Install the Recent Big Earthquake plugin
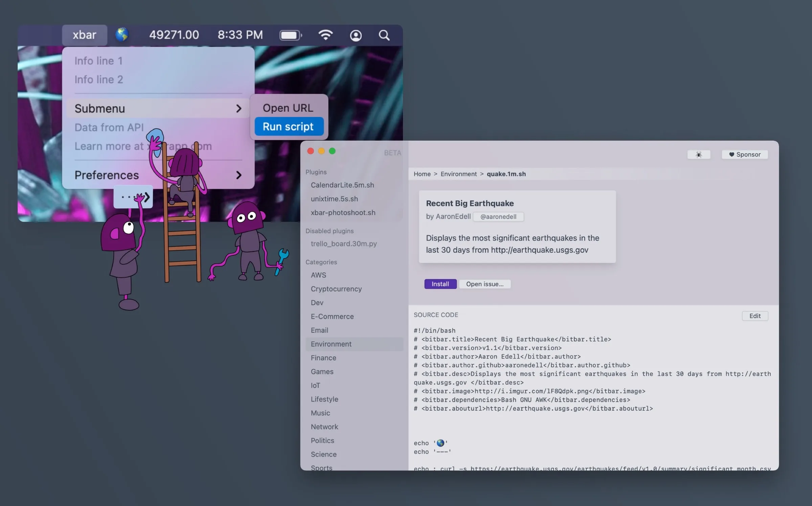The image size is (812, 506). point(440,284)
